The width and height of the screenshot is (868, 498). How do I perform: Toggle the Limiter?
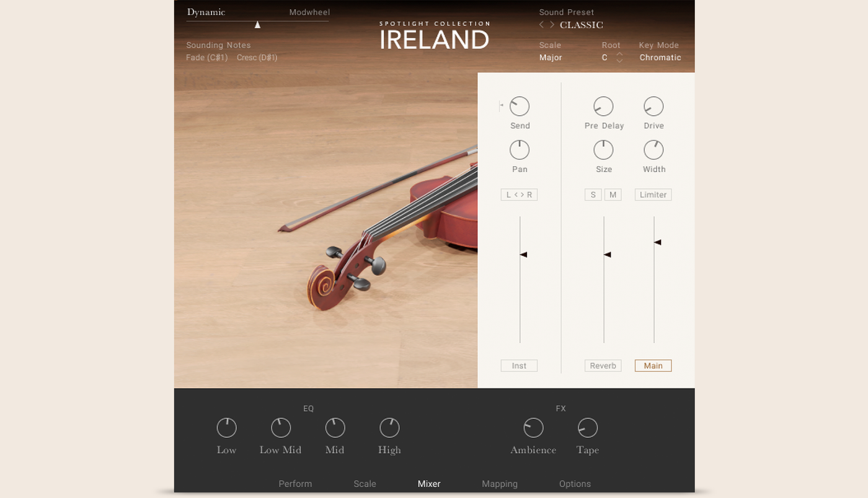(653, 194)
